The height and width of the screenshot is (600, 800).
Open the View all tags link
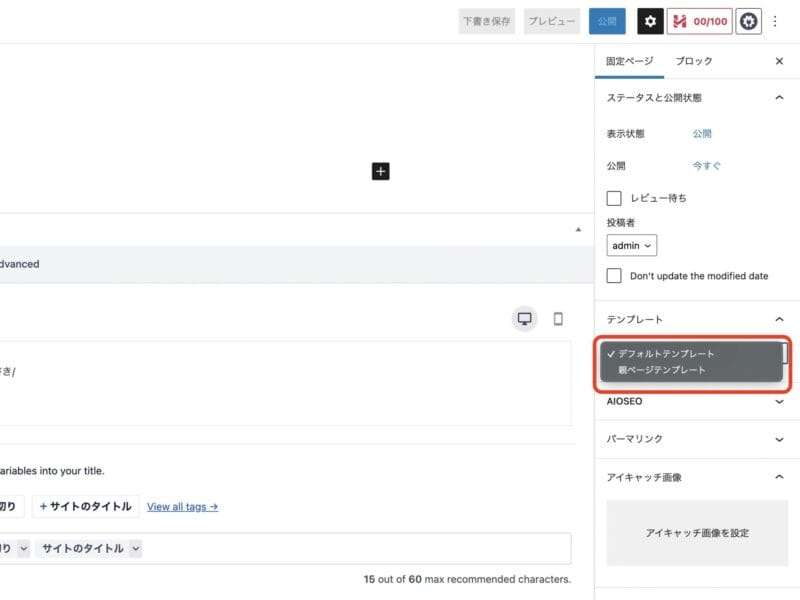182,507
